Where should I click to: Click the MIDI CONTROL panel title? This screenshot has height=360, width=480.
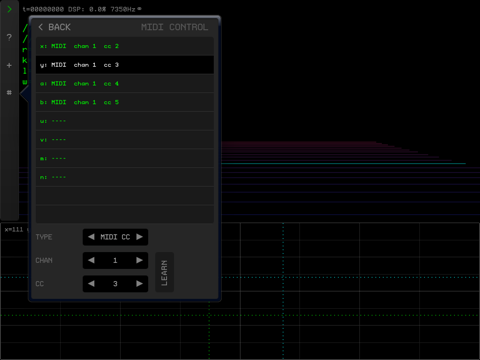174,27
